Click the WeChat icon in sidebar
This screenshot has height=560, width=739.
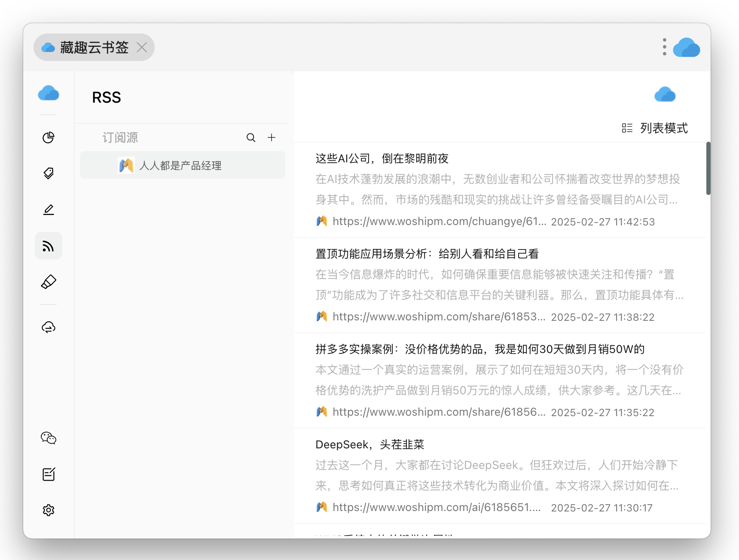[49, 438]
